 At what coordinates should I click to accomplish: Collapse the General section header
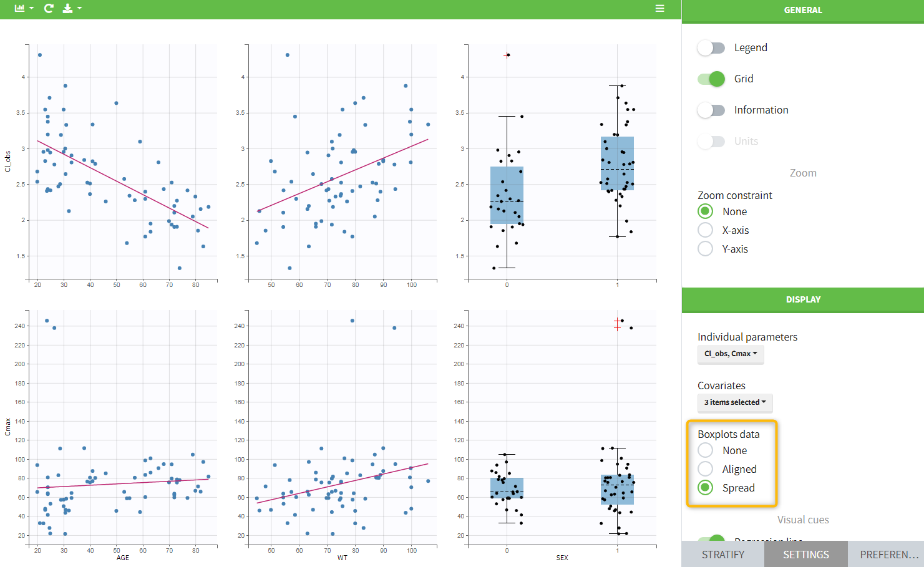802,11
